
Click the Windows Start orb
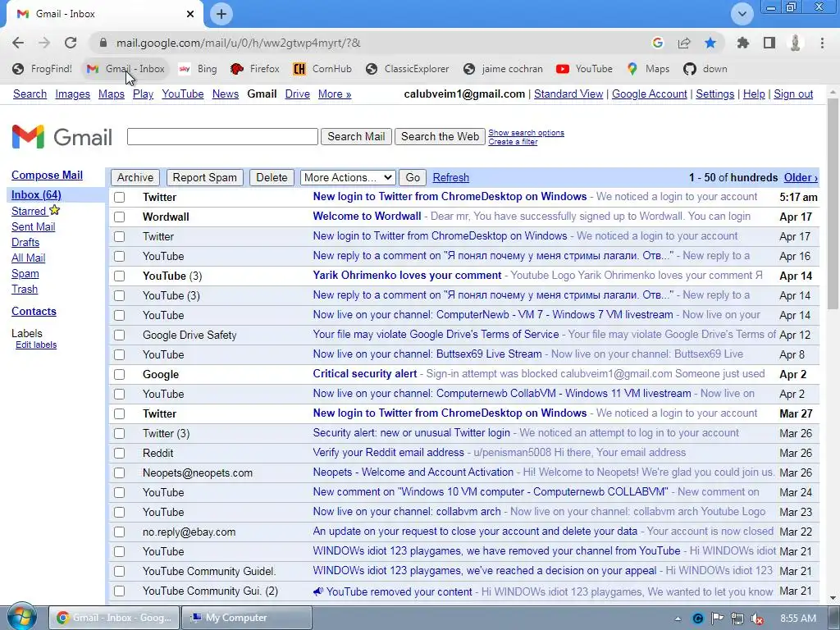click(22, 617)
